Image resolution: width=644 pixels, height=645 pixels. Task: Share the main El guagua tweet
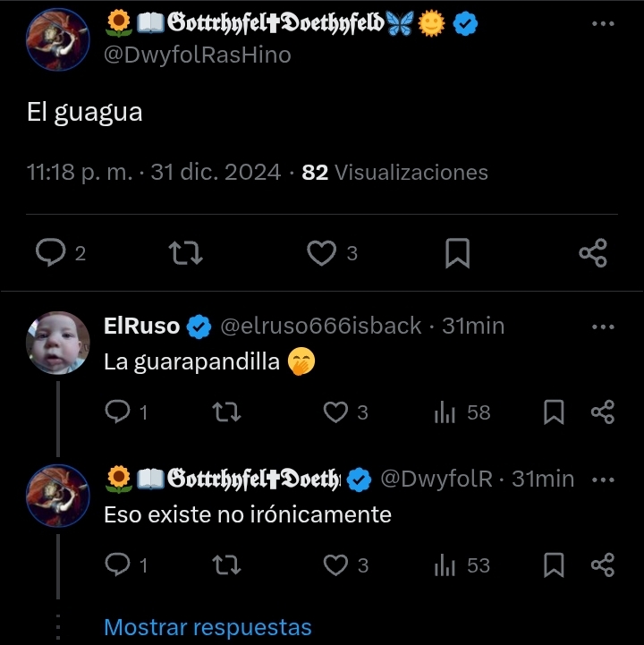(593, 252)
